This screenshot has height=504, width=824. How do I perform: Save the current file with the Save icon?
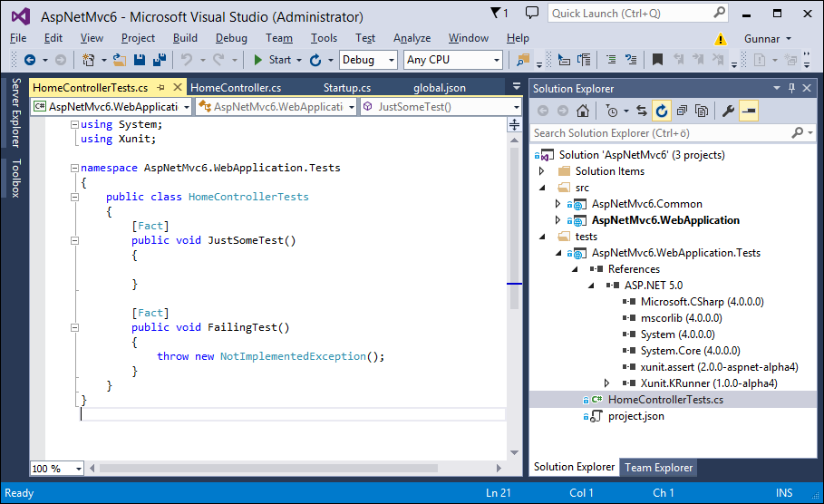click(x=140, y=60)
